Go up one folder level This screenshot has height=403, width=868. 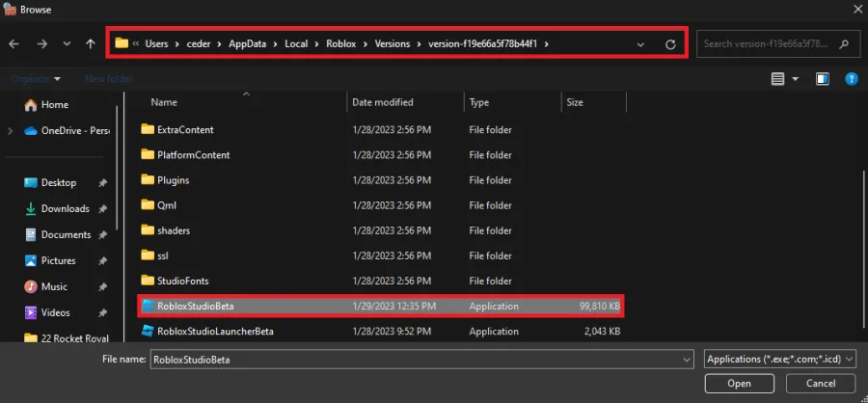point(91,44)
